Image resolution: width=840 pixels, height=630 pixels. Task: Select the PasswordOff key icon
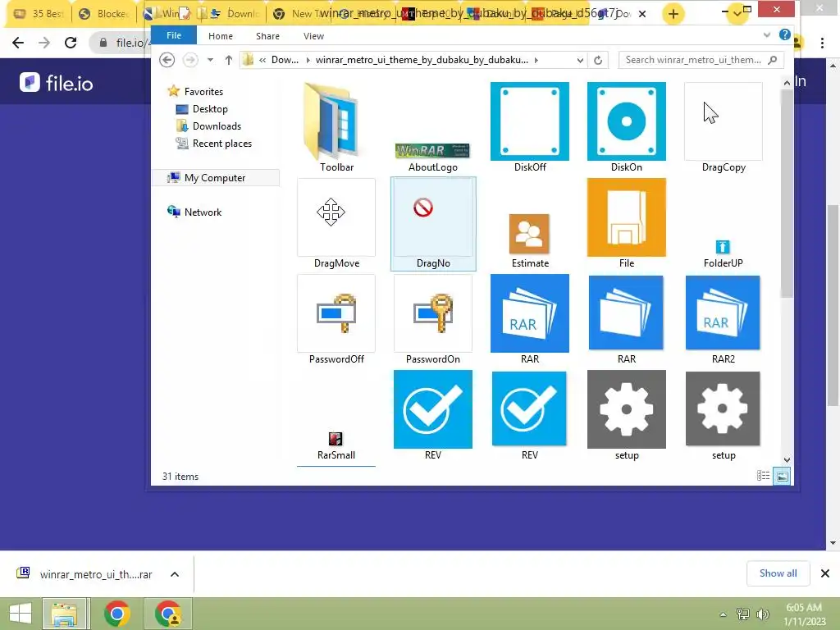click(336, 320)
